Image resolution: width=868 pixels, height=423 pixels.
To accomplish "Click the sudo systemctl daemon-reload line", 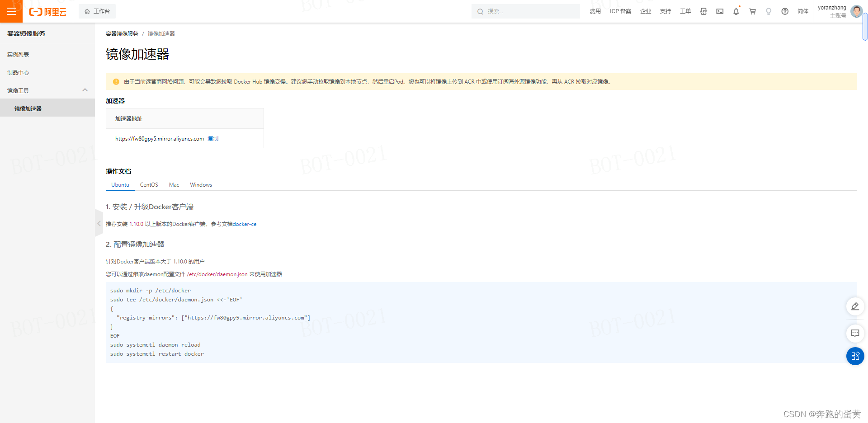I will click(156, 345).
